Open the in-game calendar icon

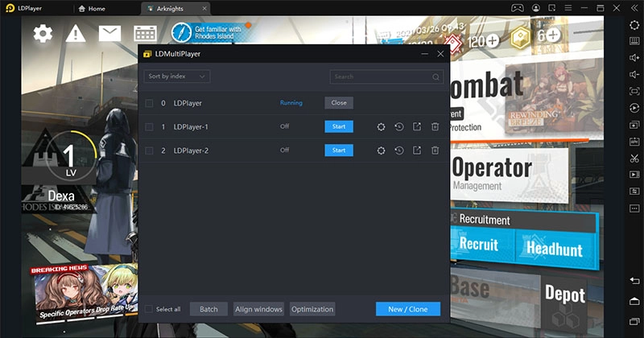tap(145, 33)
